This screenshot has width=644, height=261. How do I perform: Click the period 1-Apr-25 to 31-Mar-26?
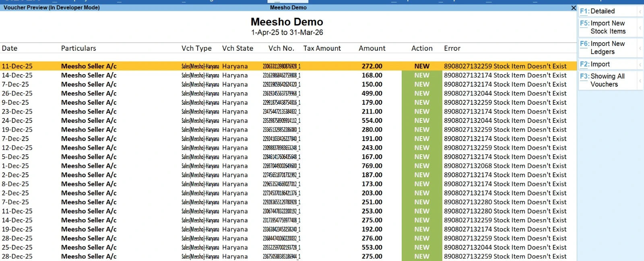click(287, 33)
